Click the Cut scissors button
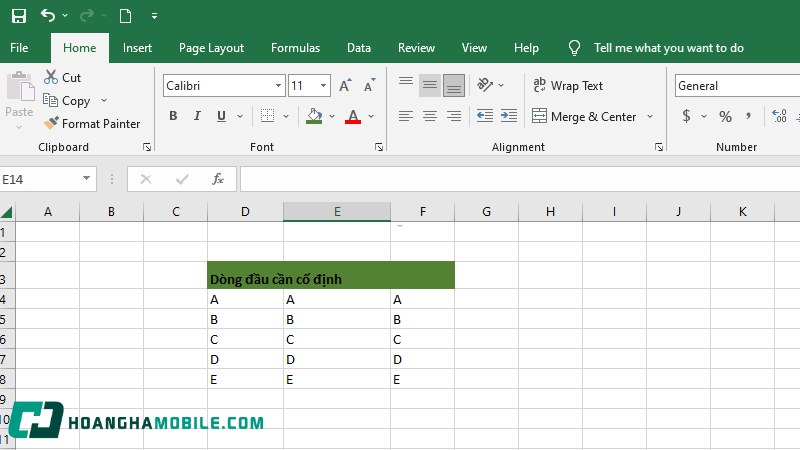Viewport: 800px width, 450px height. click(x=63, y=78)
